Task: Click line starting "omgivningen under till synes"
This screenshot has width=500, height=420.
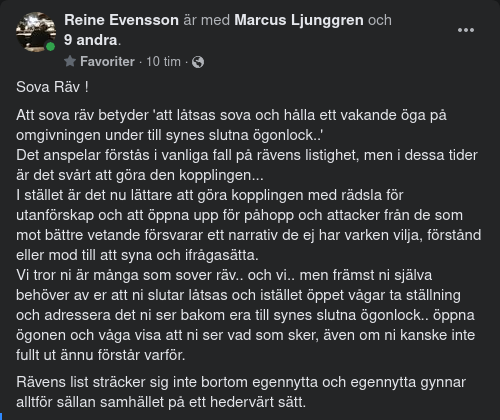Action: pos(169,135)
